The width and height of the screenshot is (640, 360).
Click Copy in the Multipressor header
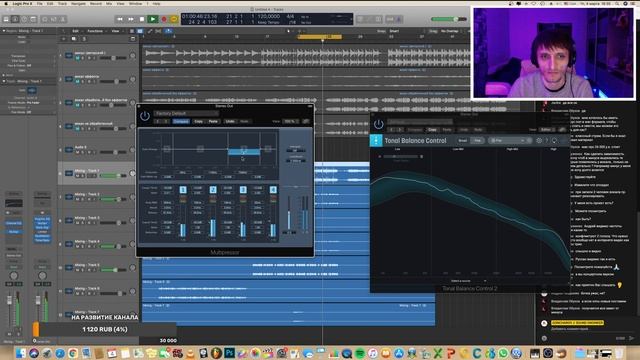point(198,121)
